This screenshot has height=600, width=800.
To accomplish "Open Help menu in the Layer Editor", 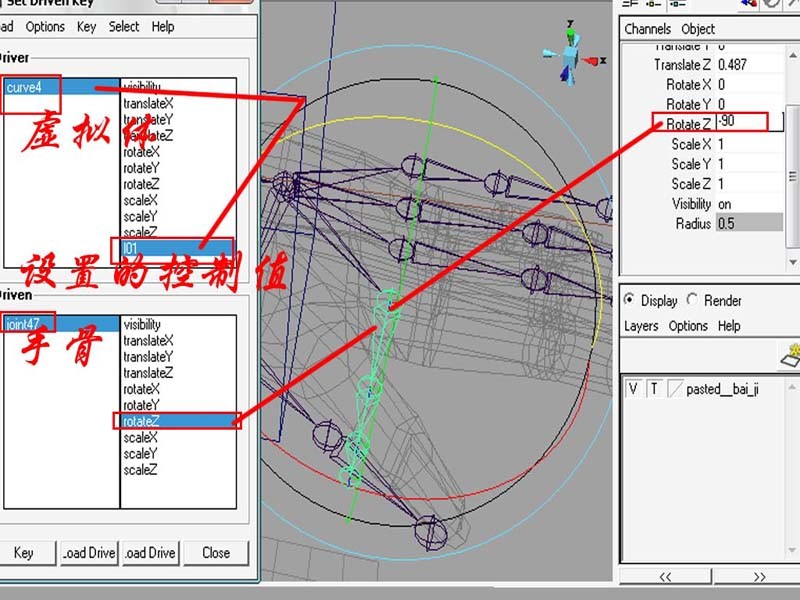I will [x=729, y=326].
